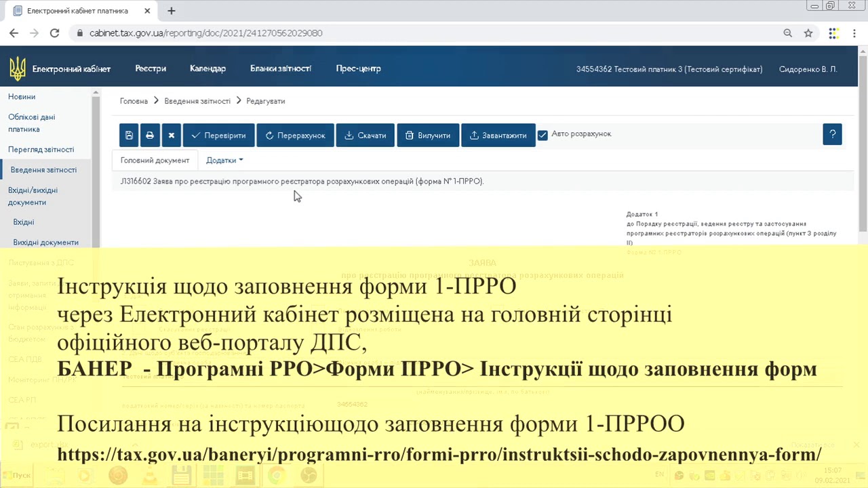This screenshot has width=868, height=488.
Task: Open Новини in the sidebar
Action: coord(22,97)
